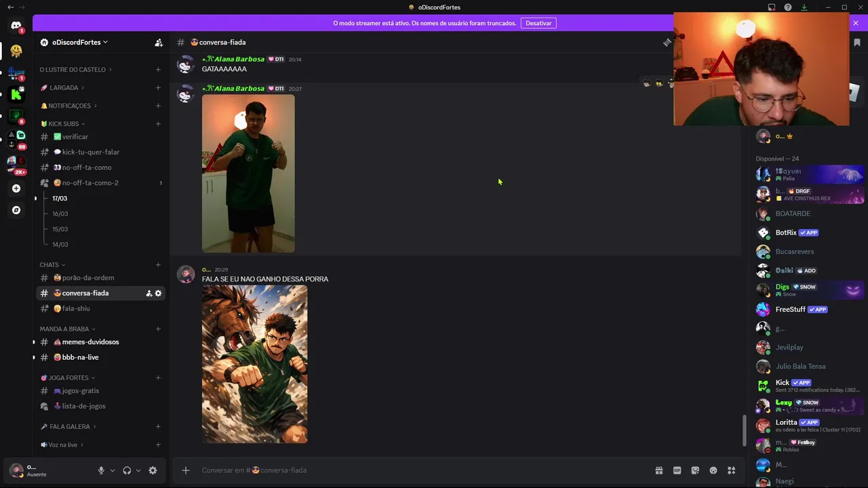Collapse the JOGA FORTES category
The height and width of the screenshot is (488, 868).
pyautogui.click(x=68, y=378)
